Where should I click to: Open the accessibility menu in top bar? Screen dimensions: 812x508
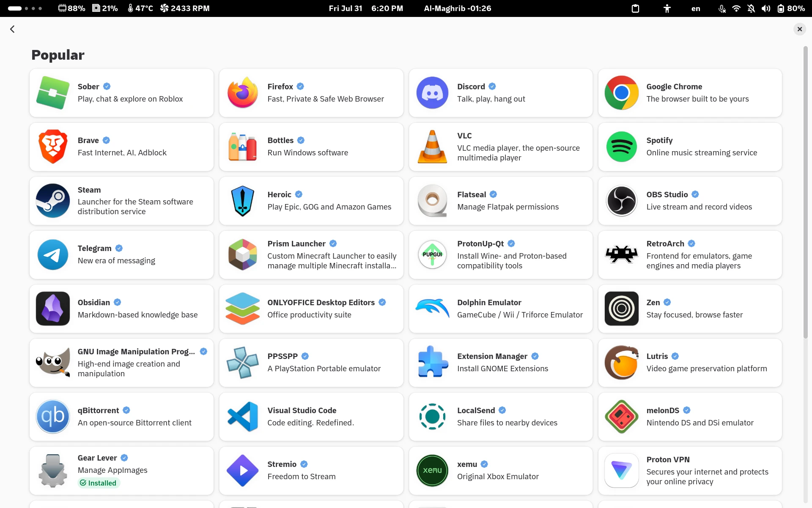point(667,8)
